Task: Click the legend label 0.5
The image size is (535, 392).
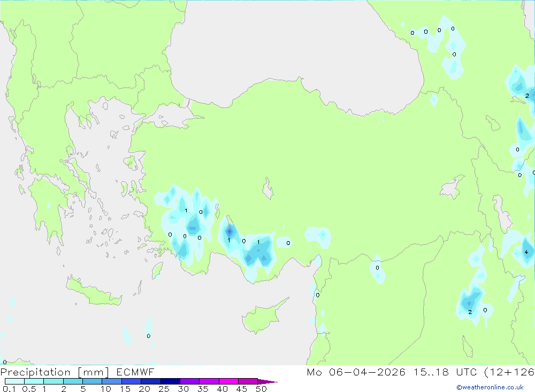Action: (29, 389)
